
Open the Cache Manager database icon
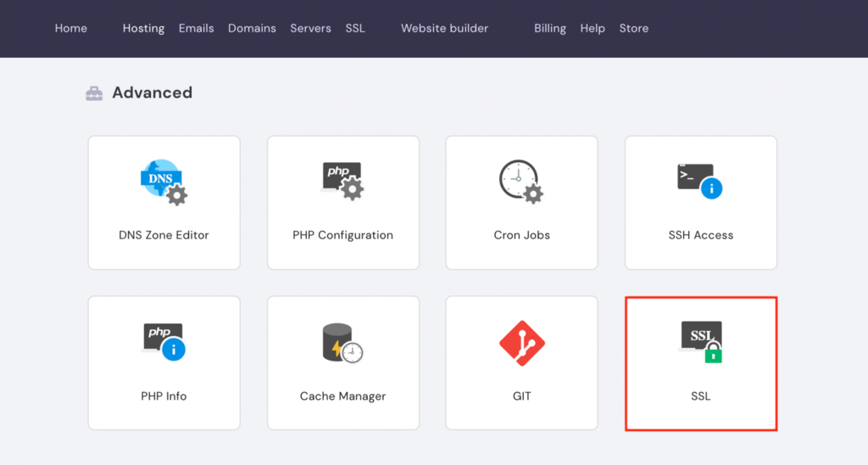(x=342, y=343)
